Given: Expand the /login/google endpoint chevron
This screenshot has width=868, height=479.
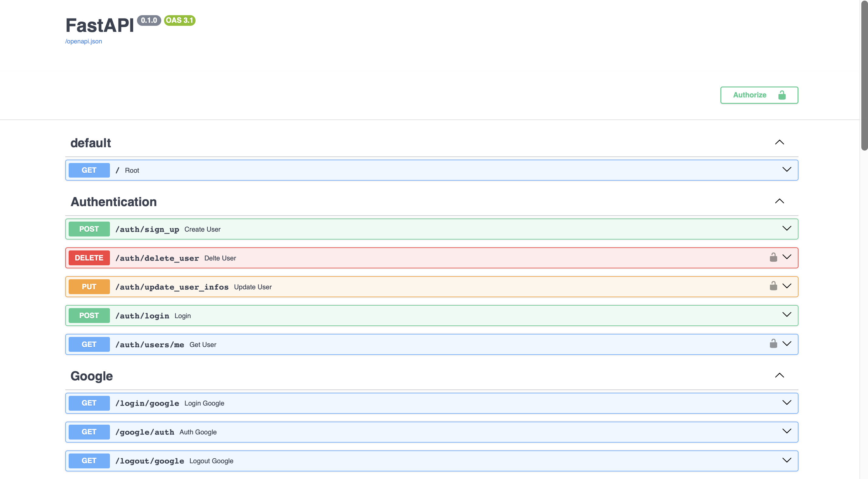Looking at the screenshot, I should 787,403.
